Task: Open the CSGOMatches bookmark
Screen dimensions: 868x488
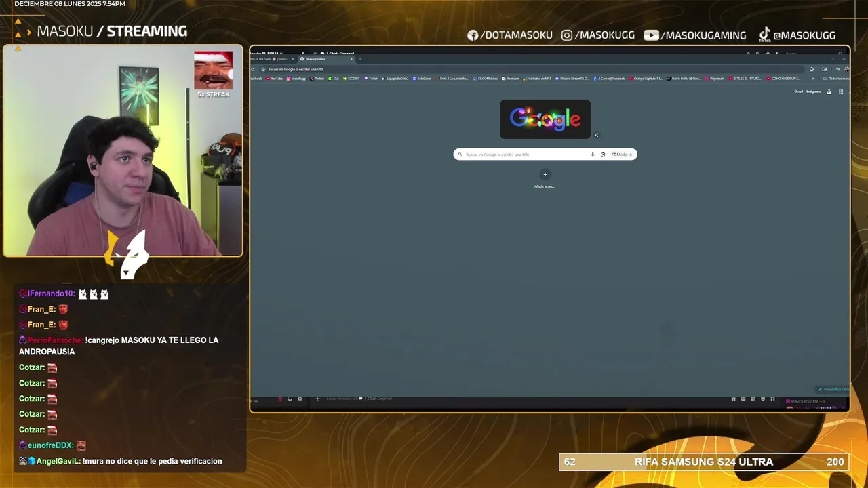Action: pos(486,79)
